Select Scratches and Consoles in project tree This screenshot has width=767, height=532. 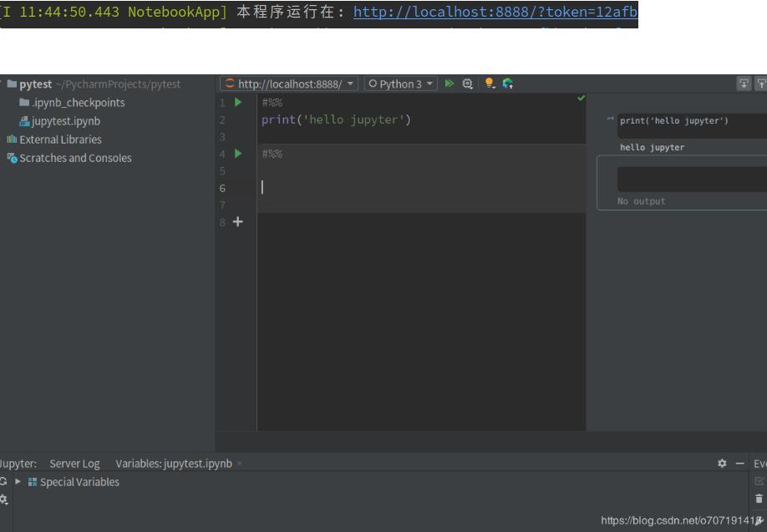click(75, 158)
